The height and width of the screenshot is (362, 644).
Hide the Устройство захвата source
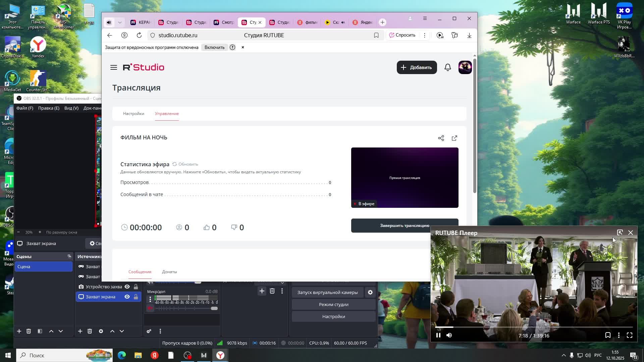tap(127, 287)
